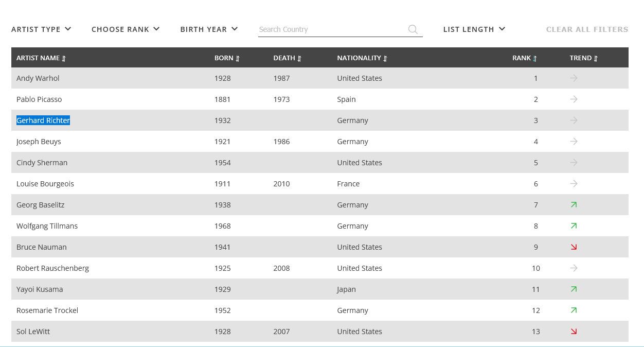Click Bruce Nauman name
The width and height of the screenshot is (644, 347).
[42, 247]
